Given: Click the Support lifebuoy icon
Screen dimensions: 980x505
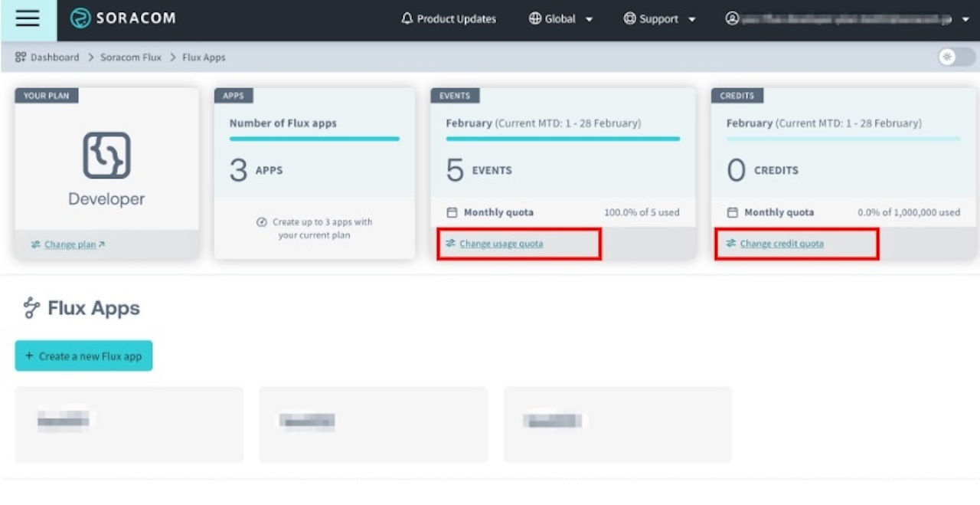Looking at the screenshot, I should (630, 19).
